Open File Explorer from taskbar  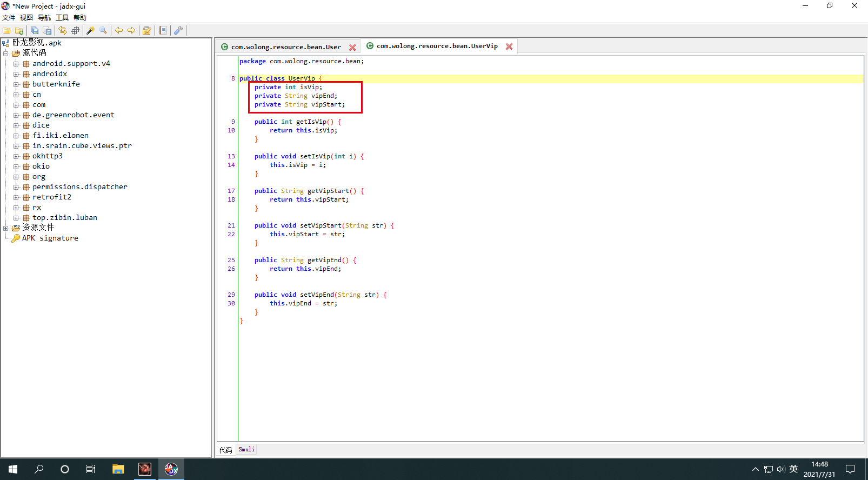[118, 469]
